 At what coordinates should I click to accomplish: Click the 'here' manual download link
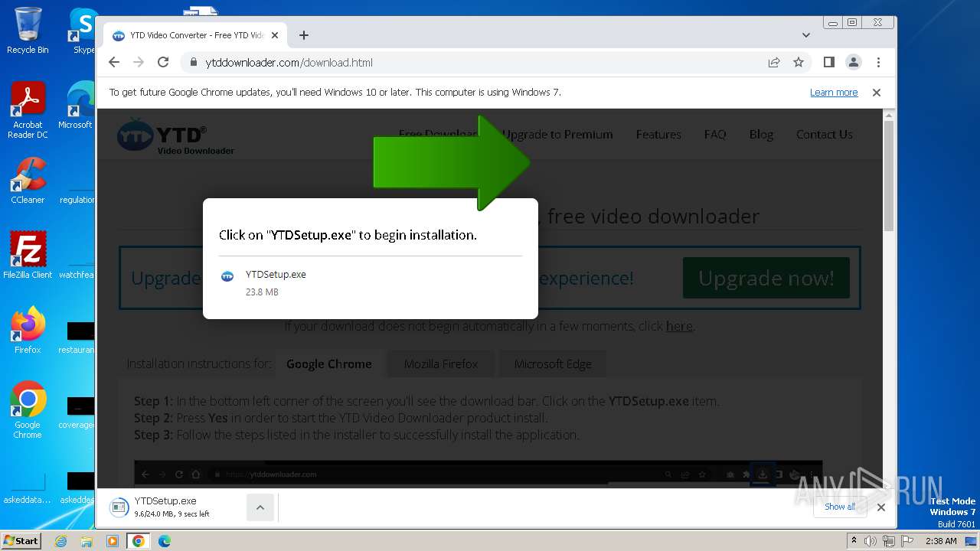point(679,326)
